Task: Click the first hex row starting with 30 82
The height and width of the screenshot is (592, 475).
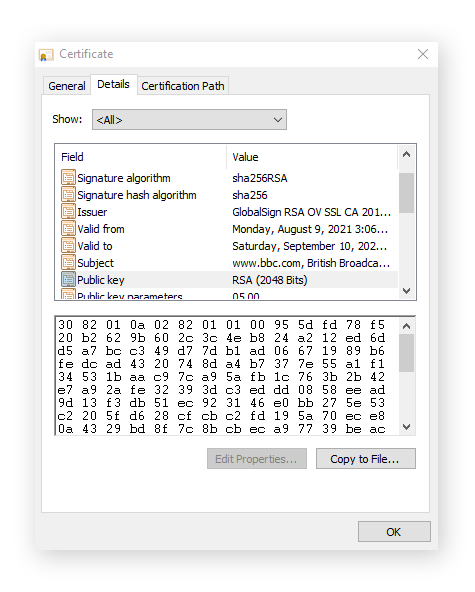Action: 221,325
